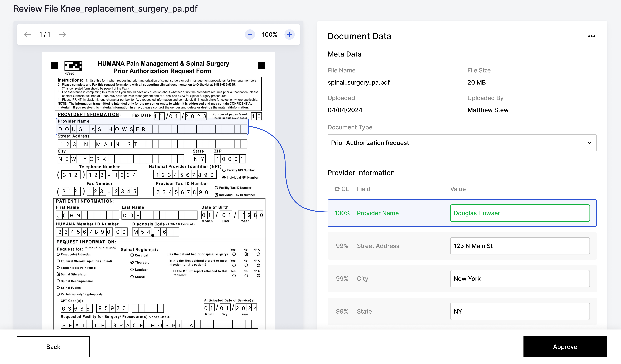
Task: Click the Provider Name boxes on the form
Action: [152, 129]
